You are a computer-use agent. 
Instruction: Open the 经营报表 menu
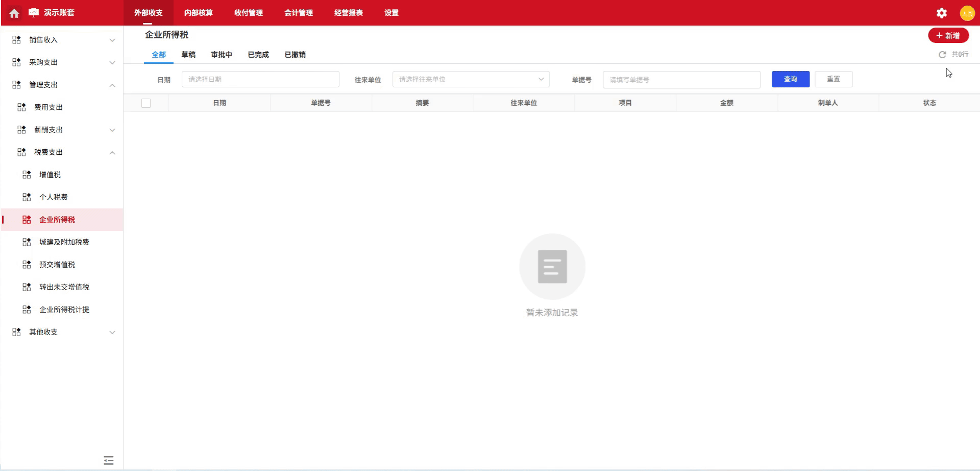tap(348, 13)
